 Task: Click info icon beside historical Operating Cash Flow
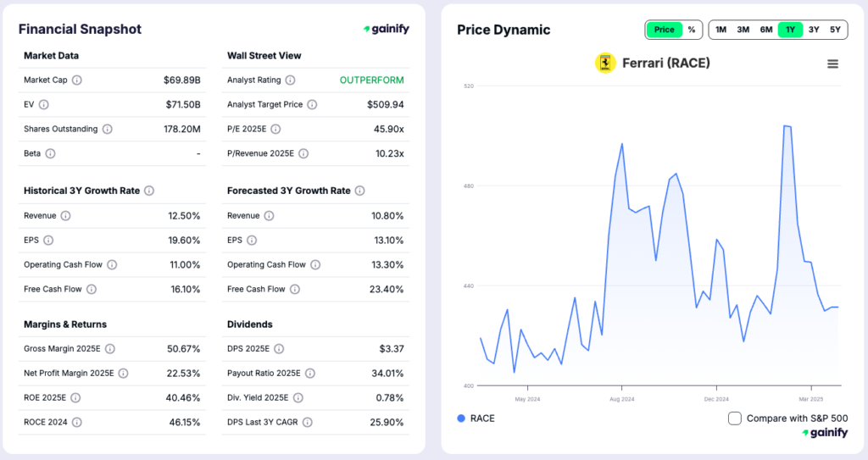tap(112, 264)
